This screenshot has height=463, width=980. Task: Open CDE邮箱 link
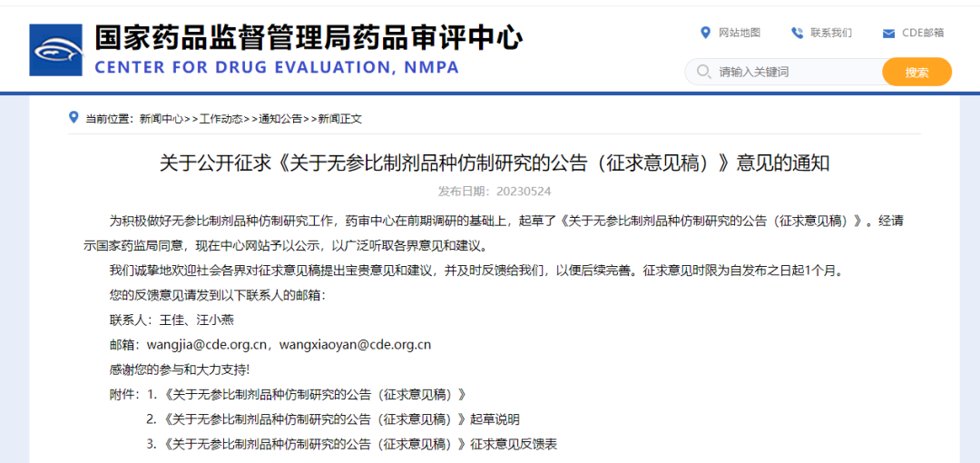[x=923, y=34]
